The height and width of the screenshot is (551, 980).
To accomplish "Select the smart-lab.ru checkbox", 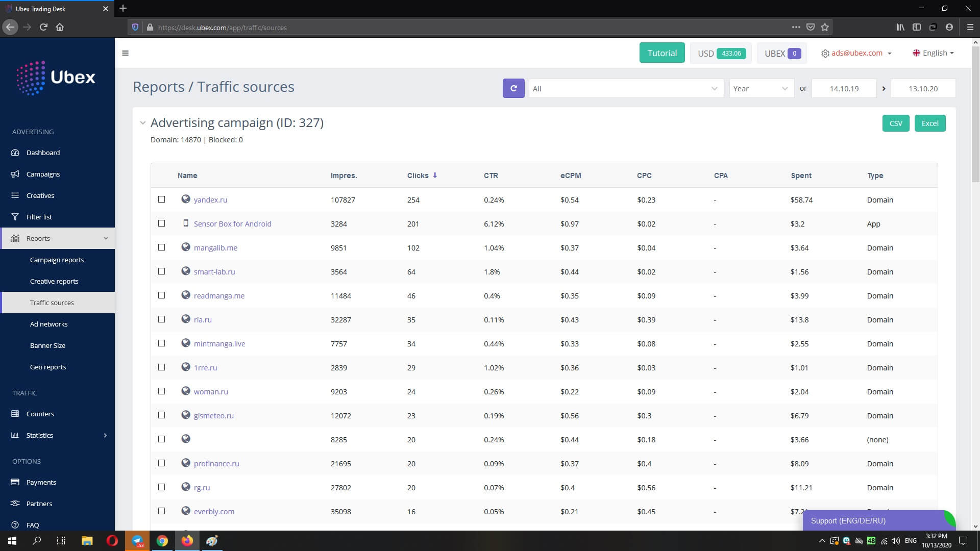I will tap(161, 271).
